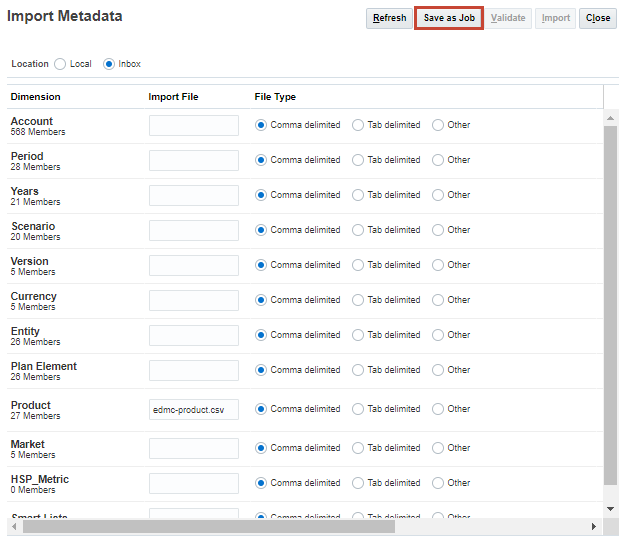Image resolution: width=626 pixels, height=543 pixels.
Task: Select Inbox location radio button
Action: 109,64
